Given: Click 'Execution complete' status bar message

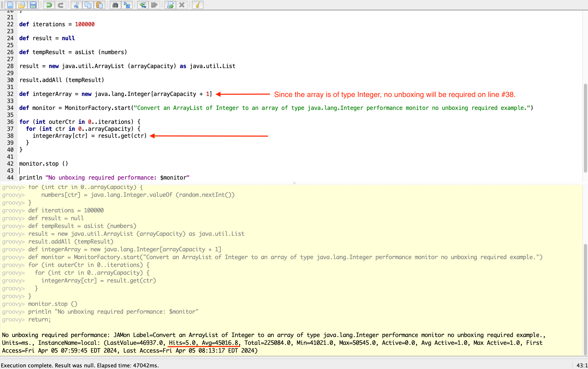Looking at the screenshot, I should point(80,365).
